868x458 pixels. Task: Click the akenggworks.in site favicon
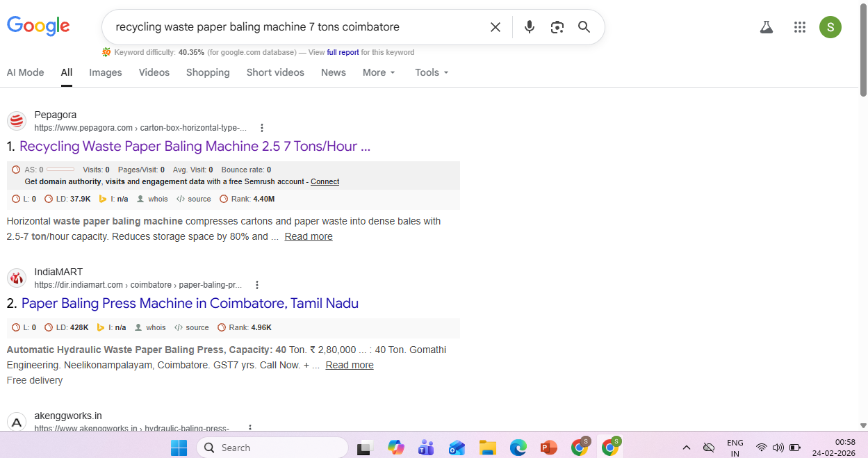pyautogui.click(x=17, y=422)
